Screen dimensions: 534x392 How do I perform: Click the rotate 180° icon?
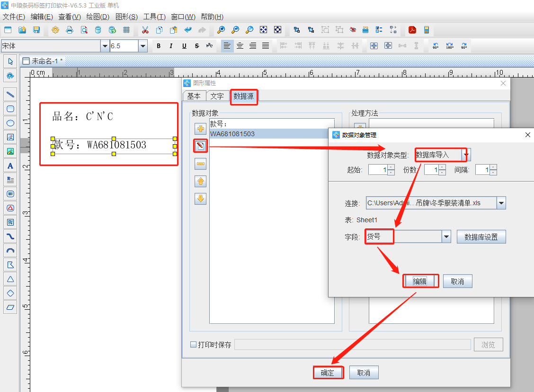pos(450,46)
